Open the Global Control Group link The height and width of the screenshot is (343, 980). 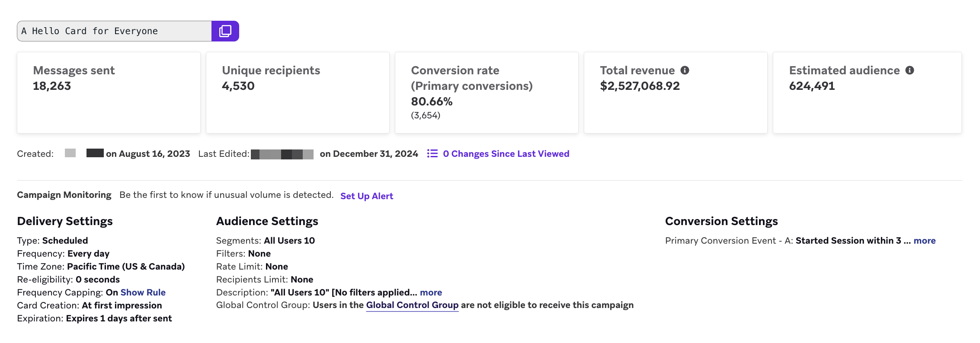(x=412, y=305)
